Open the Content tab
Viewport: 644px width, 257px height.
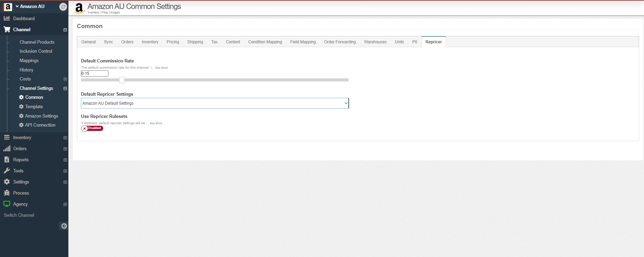pyautogui.click(x=233, y=42)
